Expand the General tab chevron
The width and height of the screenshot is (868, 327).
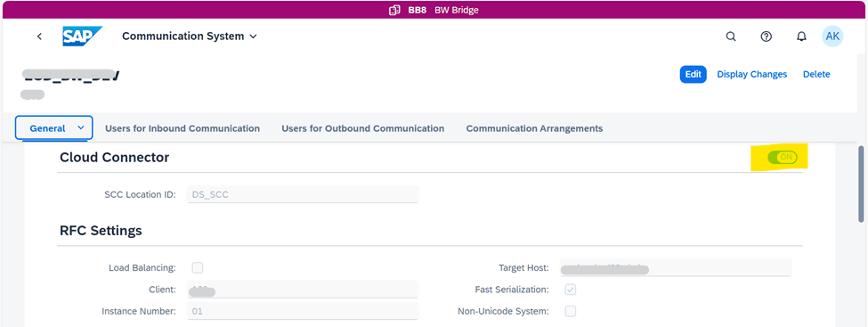(x=81, y=128)
